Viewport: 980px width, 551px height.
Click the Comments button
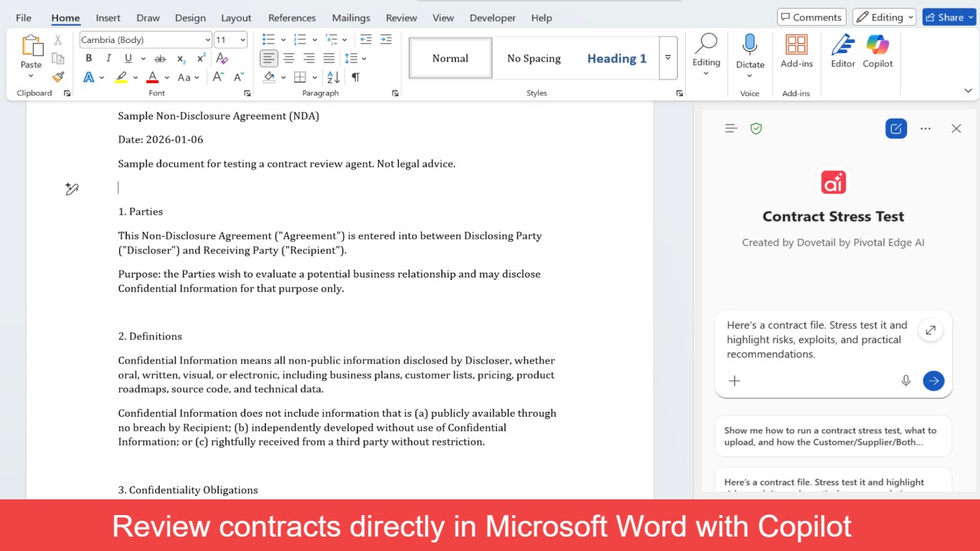811,17
